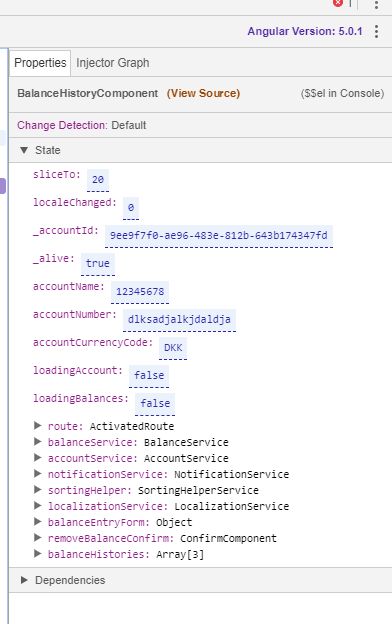
Task: Expand the sortingHelper node
Action: (x=38, y=490)
